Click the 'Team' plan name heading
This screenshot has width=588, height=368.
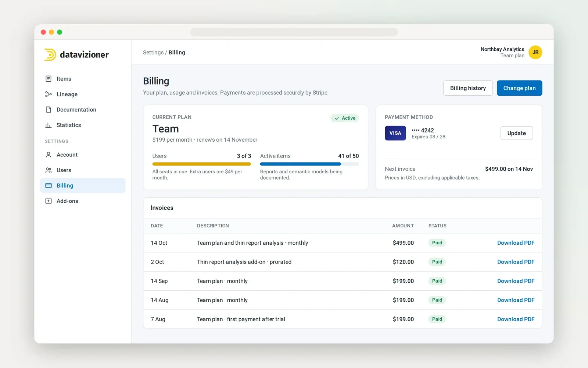pos(166,129)
